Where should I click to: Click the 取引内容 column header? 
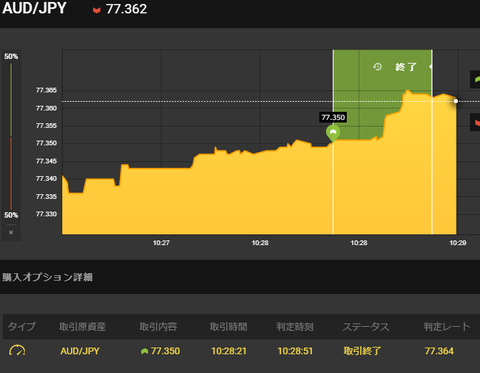coord(158,327)
